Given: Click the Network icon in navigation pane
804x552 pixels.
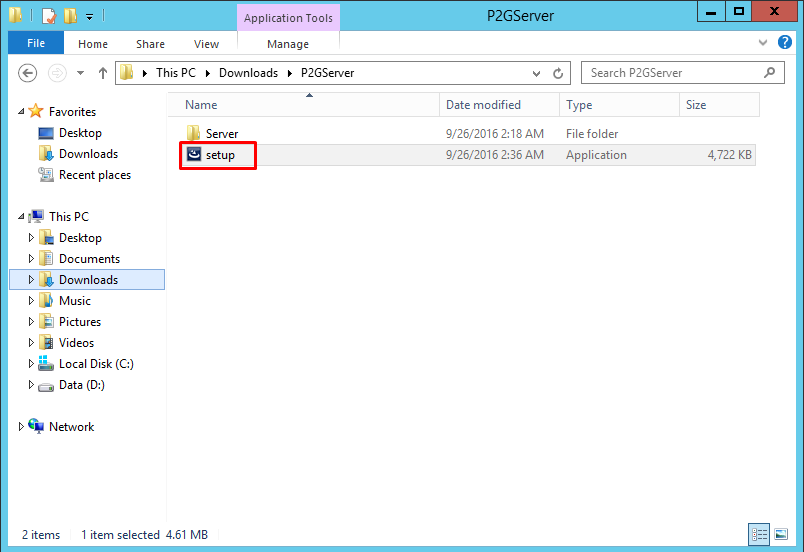Looking at the screenshot, I should click(36, 426).
